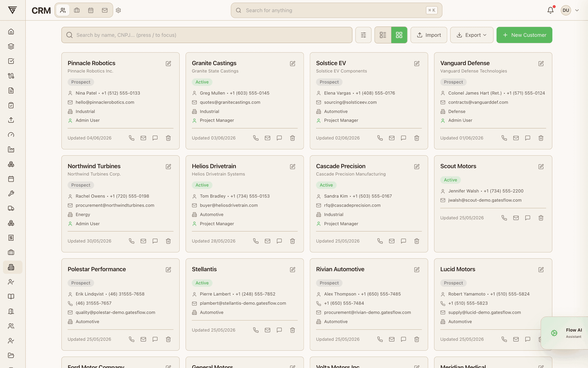
Task: Expand the Export dropdown
Action: 472,35
